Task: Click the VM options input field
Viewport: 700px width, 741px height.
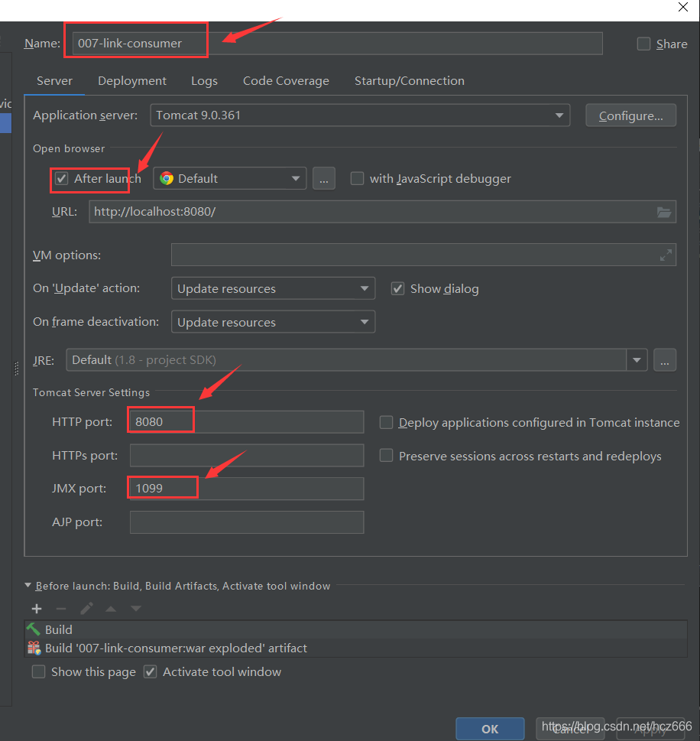Action: pyautogui.click(x=423, y=255)
